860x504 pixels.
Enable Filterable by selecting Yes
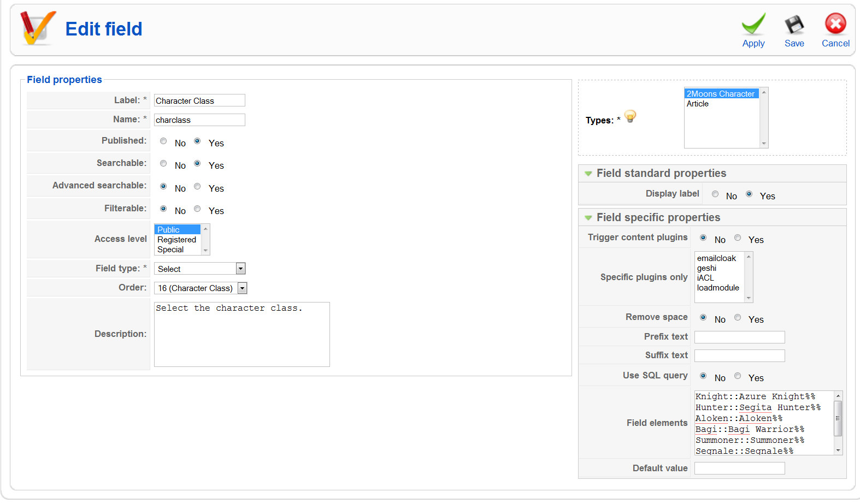[x=197, y=209]
